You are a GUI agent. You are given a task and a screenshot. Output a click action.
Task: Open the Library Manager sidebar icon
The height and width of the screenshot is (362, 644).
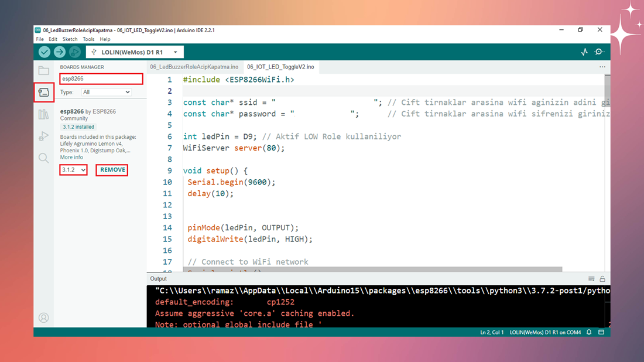(x=43, y=114)
